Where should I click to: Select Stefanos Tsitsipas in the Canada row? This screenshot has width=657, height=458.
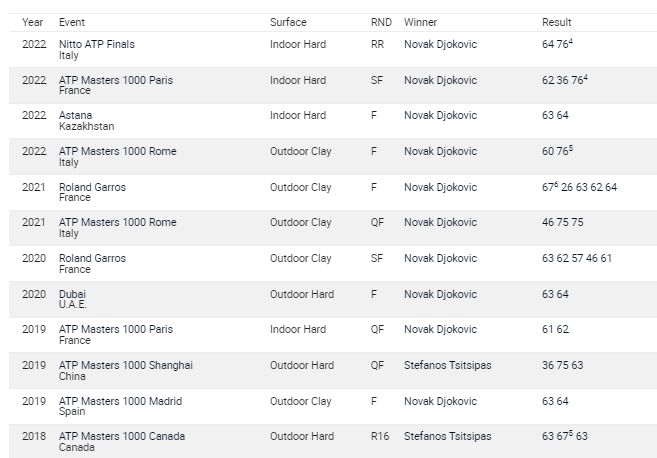coord(447,436)
